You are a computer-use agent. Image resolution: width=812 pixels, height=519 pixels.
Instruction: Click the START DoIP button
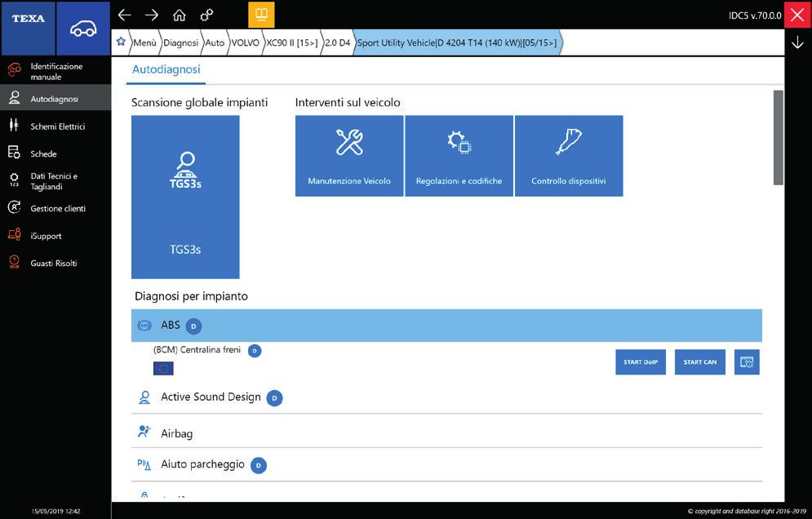(641, 362)
